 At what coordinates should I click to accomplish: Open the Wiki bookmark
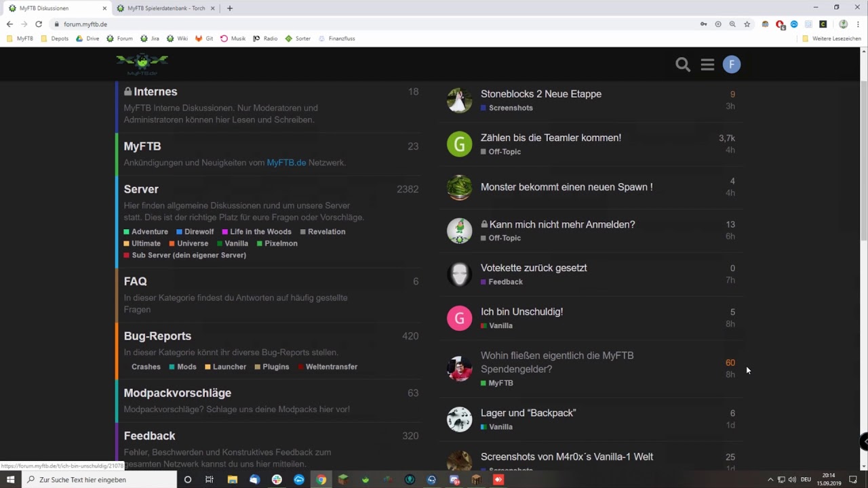click(x=177, y=39)
